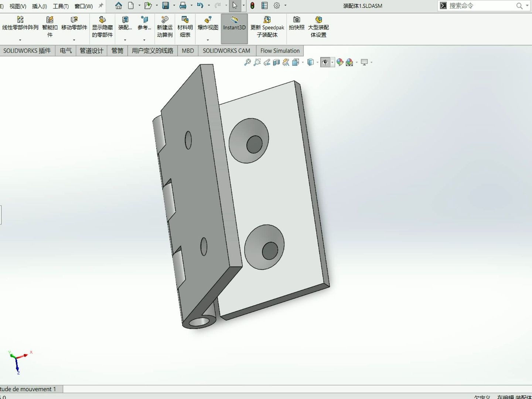Image resolution: width=532 pixels, height=399 pixels.
Task: Click the Rebuild traffic light icon
Action: pos(252,6)
